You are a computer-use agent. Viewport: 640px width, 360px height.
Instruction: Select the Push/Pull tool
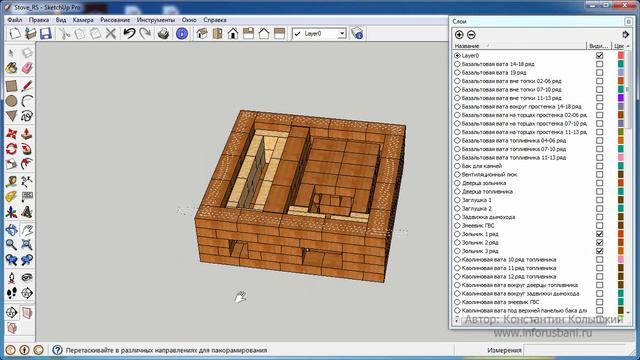pyautogui.click(x=27, y=134)
